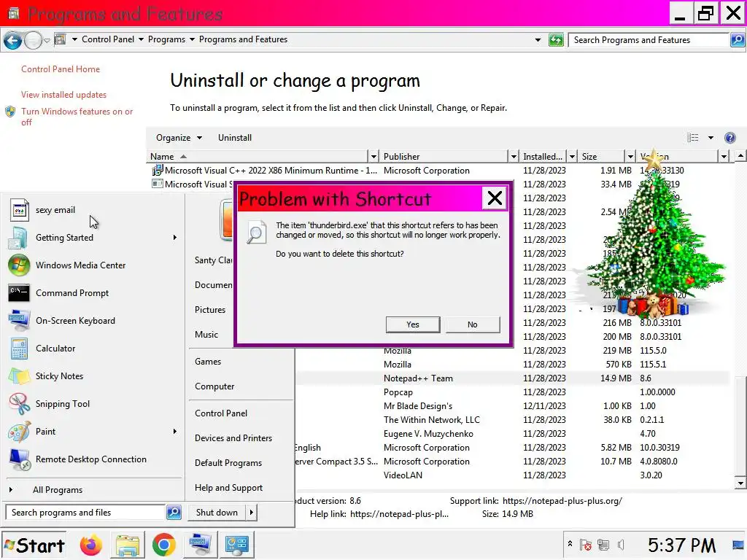
Task: Click the refresh button in address bar
Action: pyautogui.click(x=556, y=40)
